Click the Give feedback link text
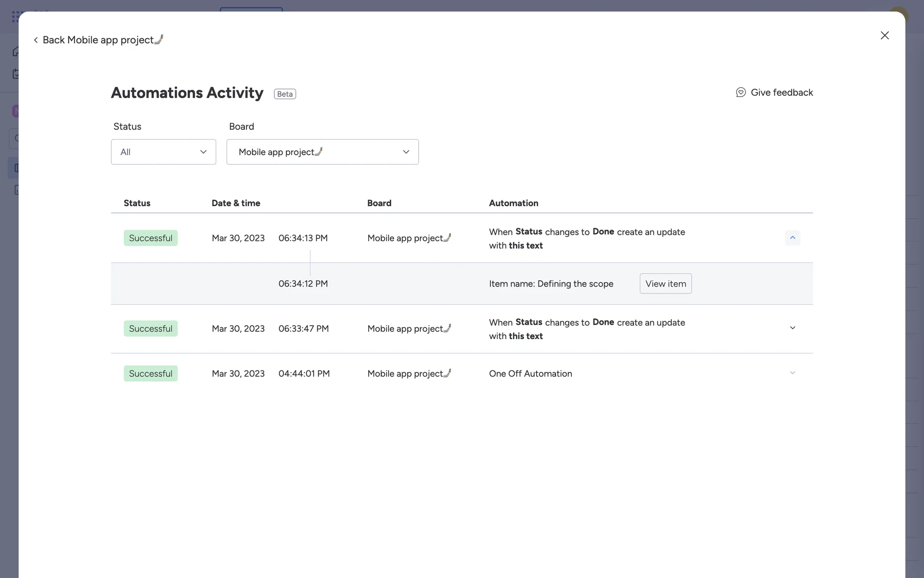This screenshot has height=578, width=924. pos(782,92)
